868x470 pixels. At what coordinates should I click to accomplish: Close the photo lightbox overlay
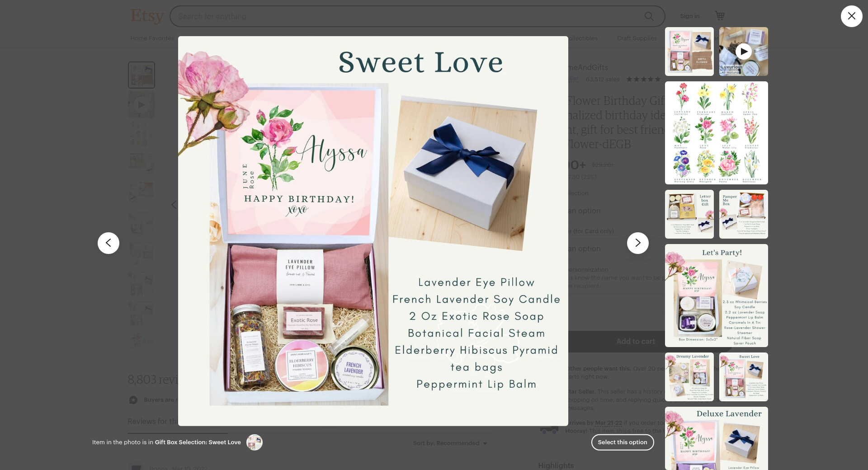click(x=851, y=16)
